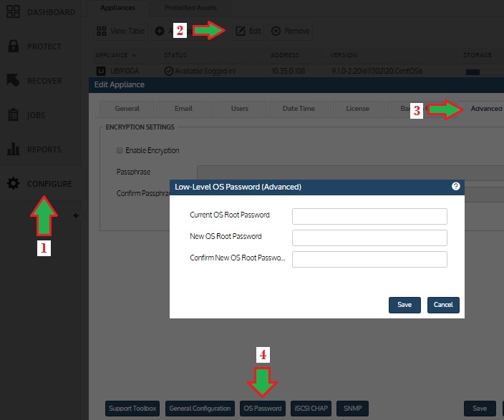The width and height of the screenshot is (504, 420).
Task: Select the Jobs clipboard icon
Action: pos(13,115)
